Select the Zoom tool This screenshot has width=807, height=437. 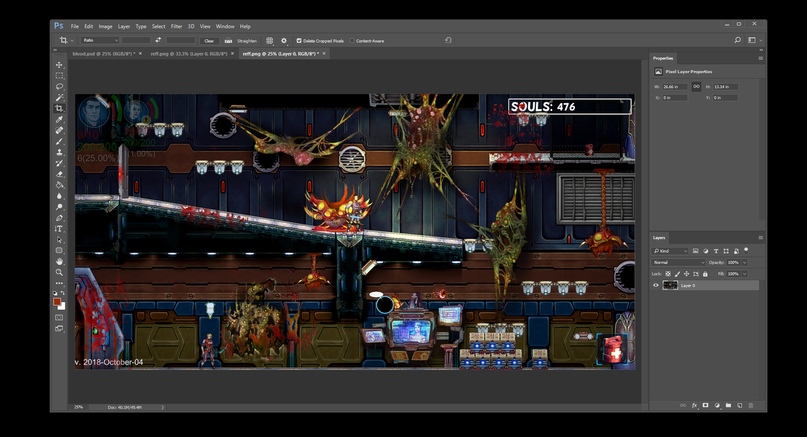click(x=59, y=272)
